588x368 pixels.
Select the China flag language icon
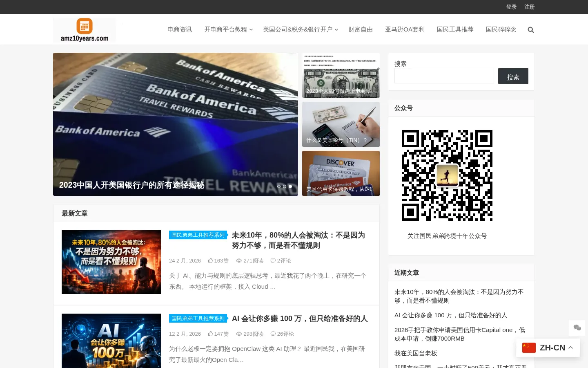(x=529, y=348)
